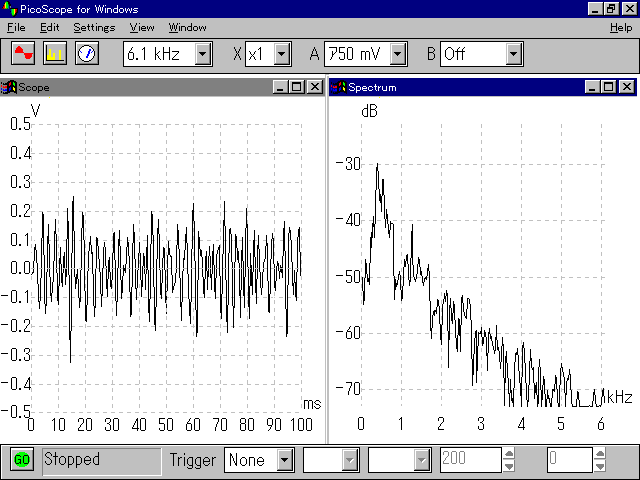Click the Scope window title bar
640x480 pixels.
(x=162, y=87)
